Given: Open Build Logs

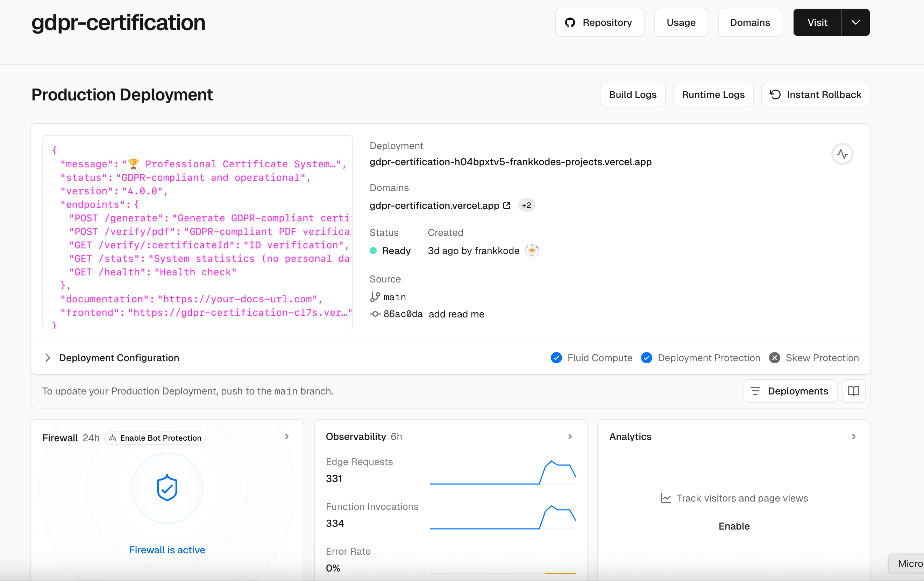Looking at the screenshot, I should click(x=632, y=94).
